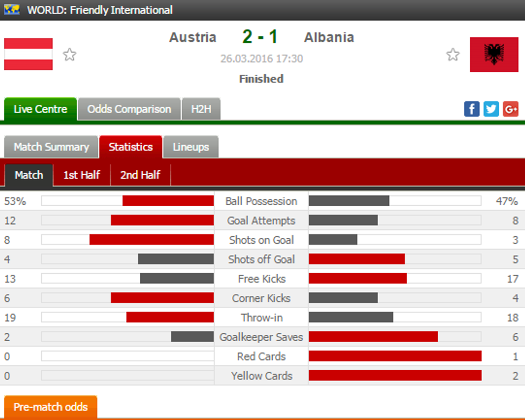The image size is (525, 420).
Task: Open the Match Summary tab
Action: pyautogui.click(x=51, y=147)
